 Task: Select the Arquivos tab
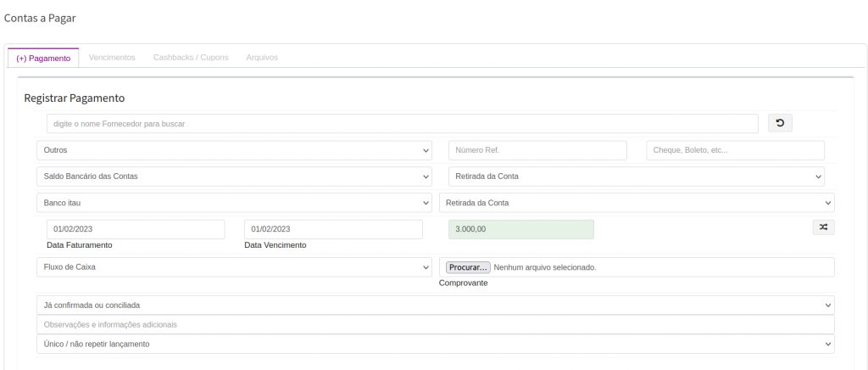pyautogui.click(x=262, y=58)
